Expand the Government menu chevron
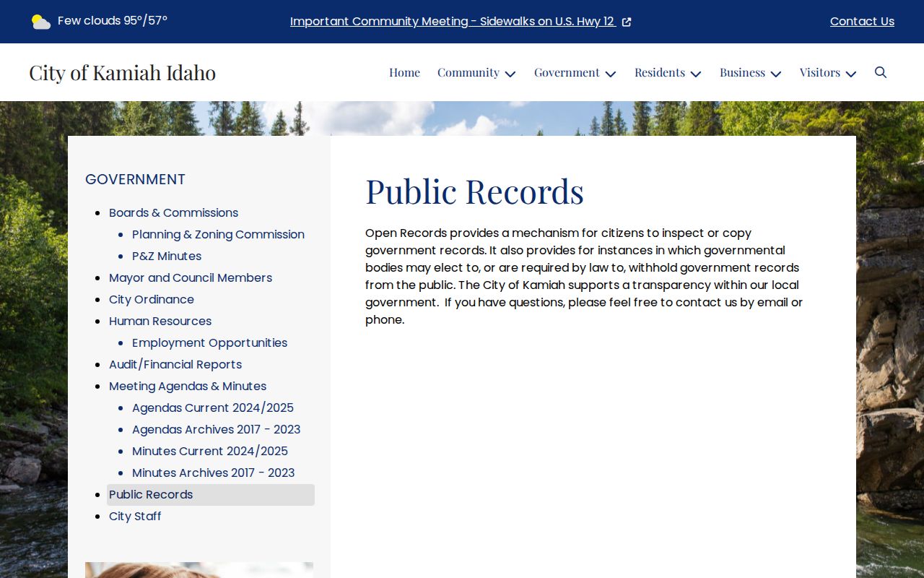This screenshot has height=578, width=924. point(611,74)
